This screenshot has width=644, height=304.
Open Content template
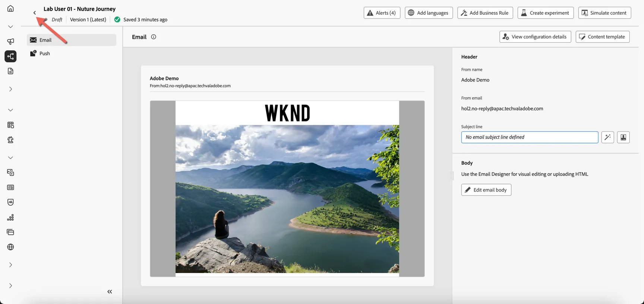pos(602,37)
